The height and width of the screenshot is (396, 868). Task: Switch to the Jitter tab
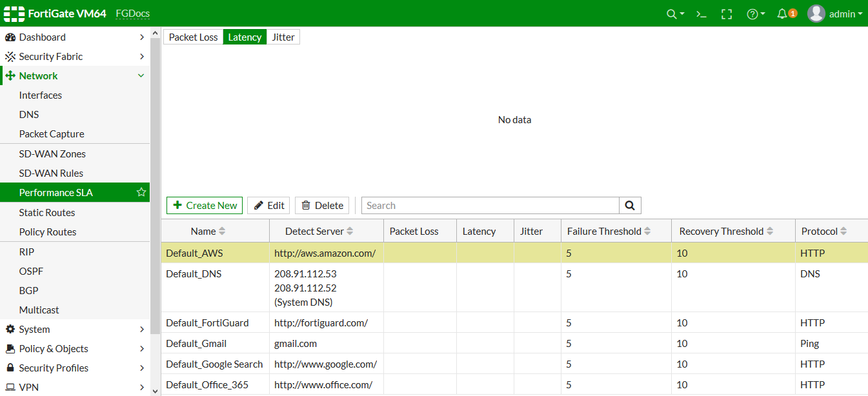click(283, 37)
